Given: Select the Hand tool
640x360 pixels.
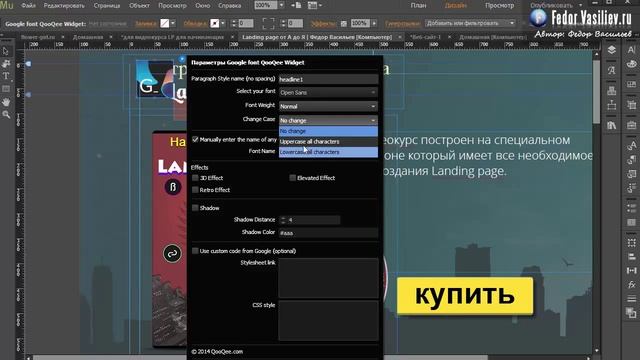Looking at the screenshot, I should coord(6,102).
